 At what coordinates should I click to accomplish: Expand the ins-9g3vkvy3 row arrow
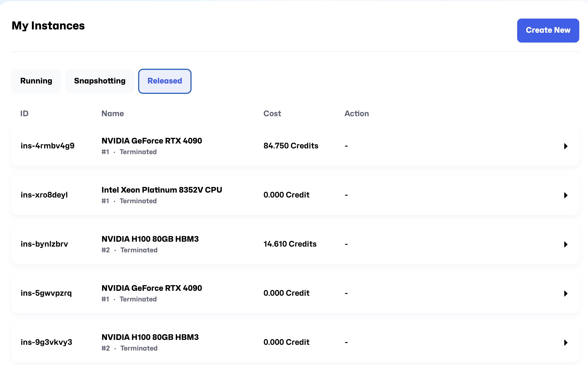coord(566,343)
